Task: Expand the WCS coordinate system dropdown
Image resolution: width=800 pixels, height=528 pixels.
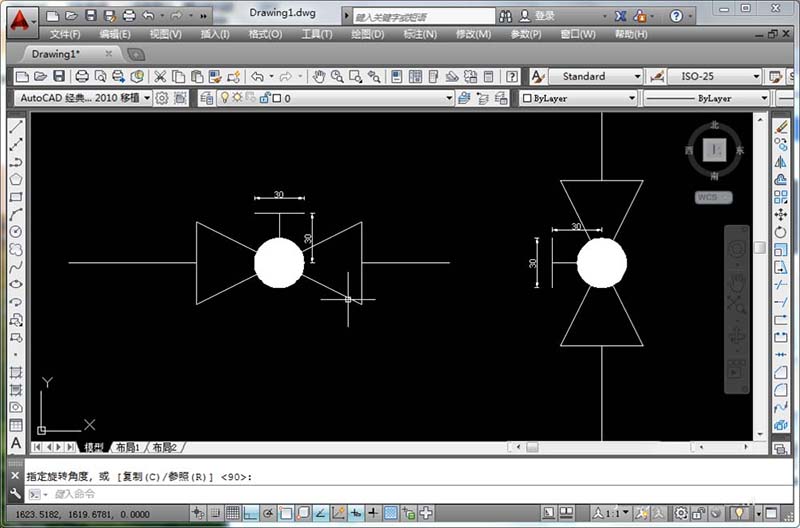Action: [x=713, y=197]
